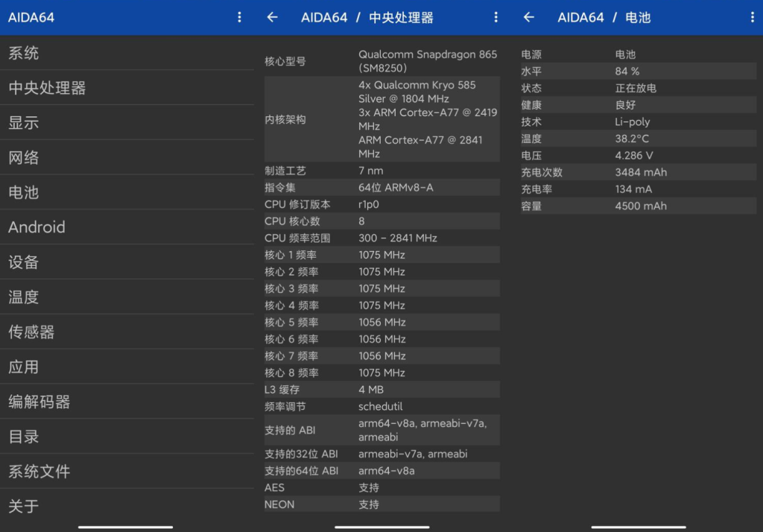763x532 pixels.
Task: Select the arm64-v8a 64位 ABI value
Action: [387, 471]
